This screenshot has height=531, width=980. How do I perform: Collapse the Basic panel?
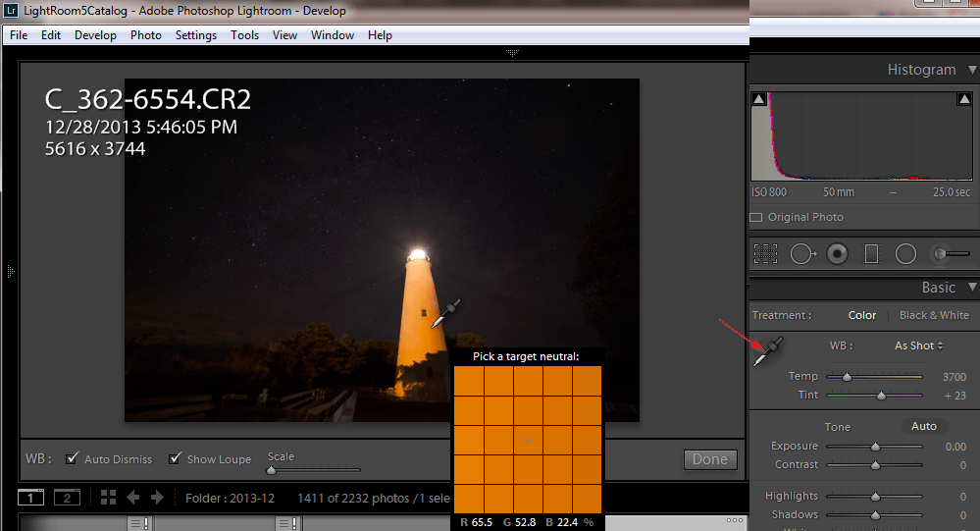coord(972,287)
